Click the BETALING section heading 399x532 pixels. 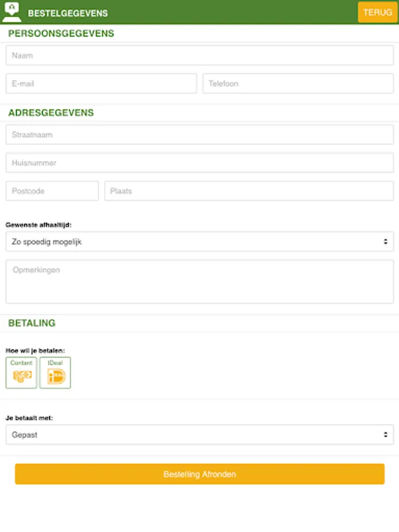click(32, 323)
